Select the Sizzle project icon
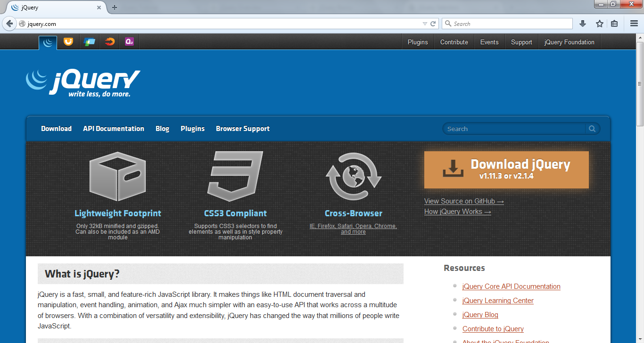The image size is (644, 343). pos(110,42)
